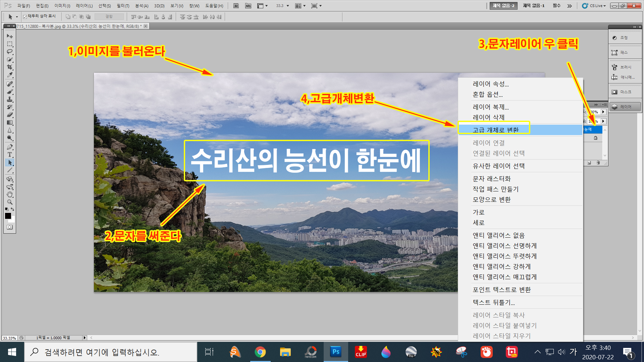The height and width of the screenshot is (362, 644).
Task: Select the Eyedropper tool
Action: point(10,75)
